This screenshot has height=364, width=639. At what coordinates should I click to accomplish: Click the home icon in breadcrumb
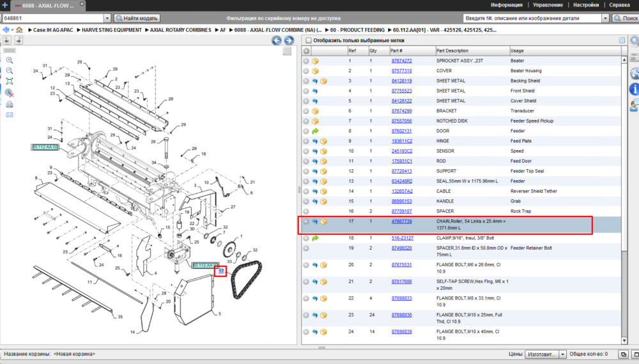pos(19,30)
